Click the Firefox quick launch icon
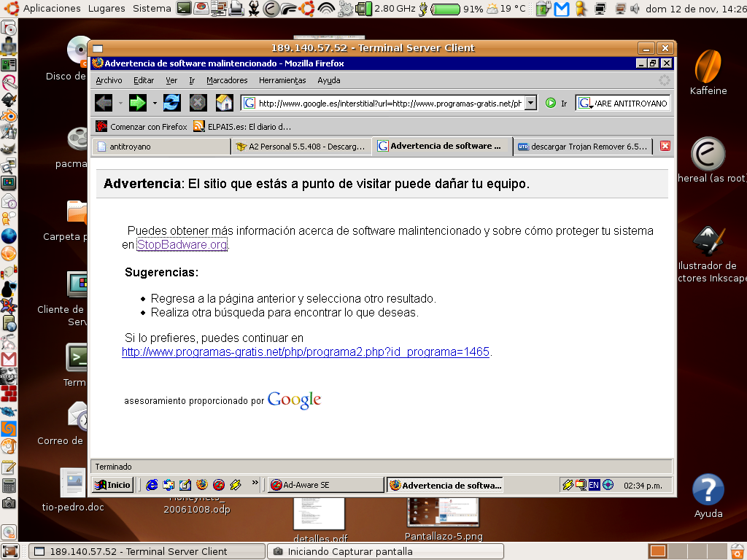The width and height of the screenshot is (747, 560). (x=202, y=485)
